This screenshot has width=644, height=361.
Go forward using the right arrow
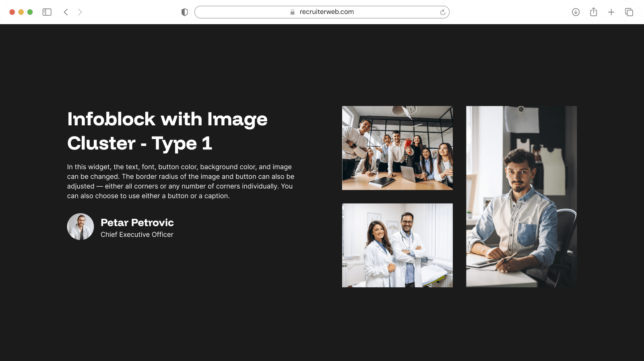[80, 12]
